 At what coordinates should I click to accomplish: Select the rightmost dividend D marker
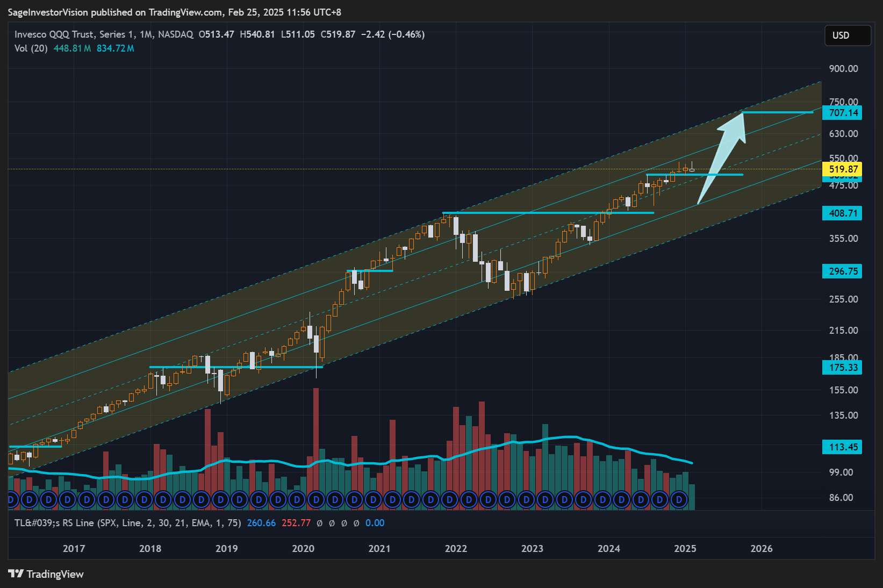(679, 500)
